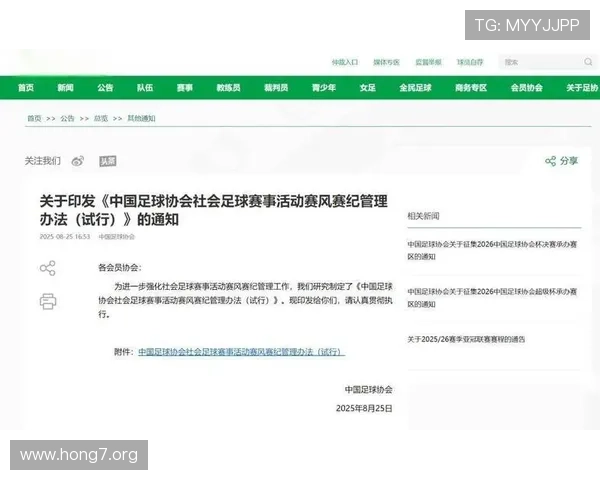Open the 赛事 navigation item
The image size is (600, 480).
point(185,88)
